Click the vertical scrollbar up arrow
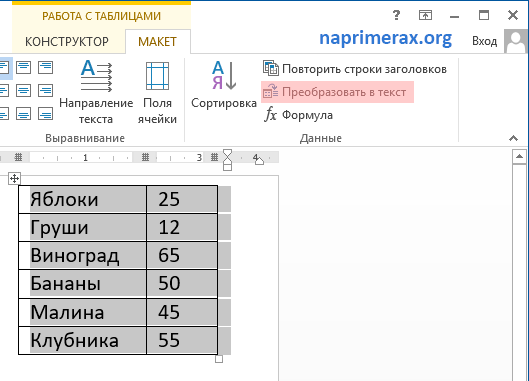This screenshot has height=381, width=529. pyautogui.click(x=519, y=157)
